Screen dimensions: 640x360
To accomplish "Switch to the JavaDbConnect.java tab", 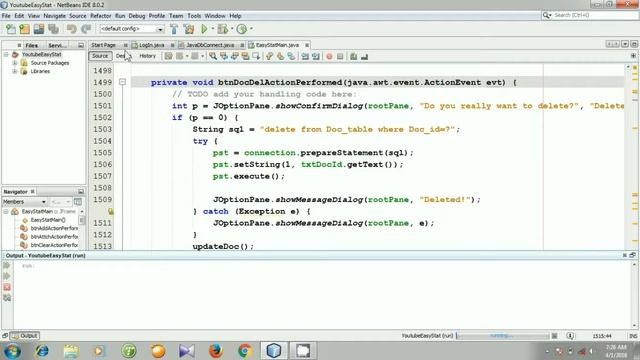I will (x=210, y=45).
